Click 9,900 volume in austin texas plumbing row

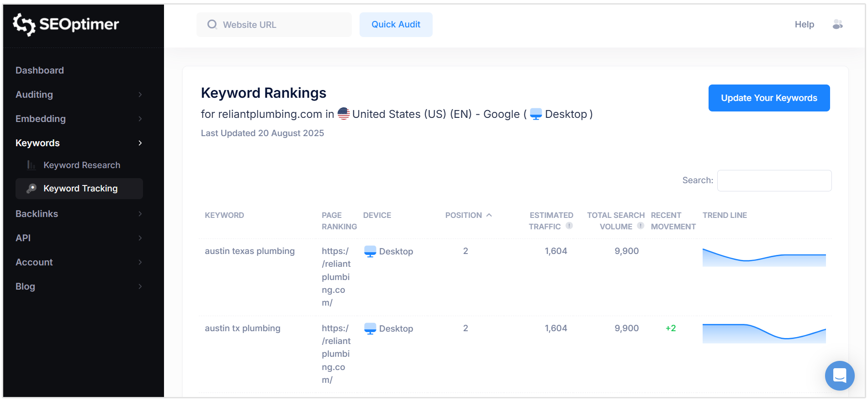click(x=626, y=251)
